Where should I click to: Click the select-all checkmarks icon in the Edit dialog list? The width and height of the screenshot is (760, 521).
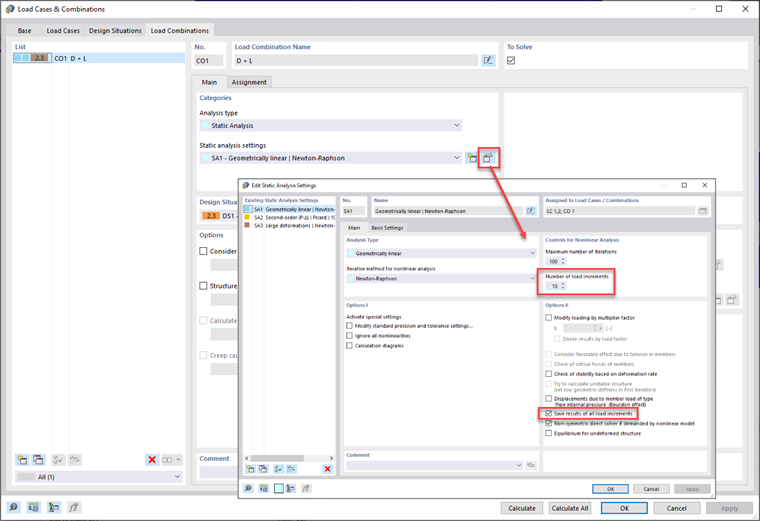tap(279, 469)
